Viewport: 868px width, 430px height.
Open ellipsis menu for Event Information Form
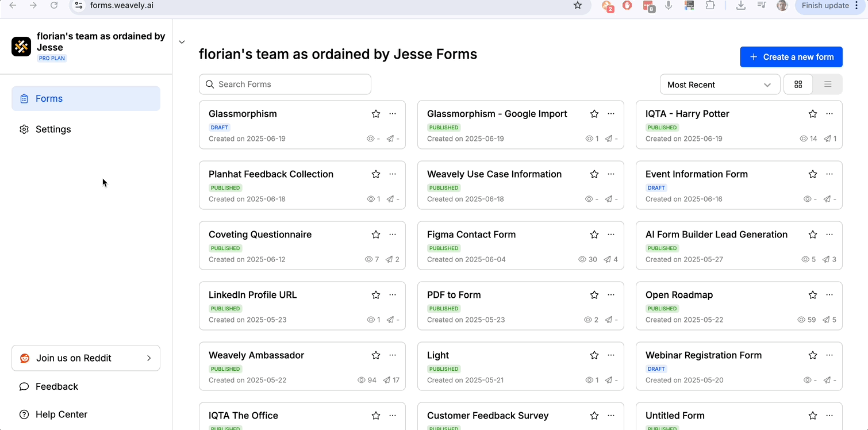pyautogui.click(x=829, y=174)
